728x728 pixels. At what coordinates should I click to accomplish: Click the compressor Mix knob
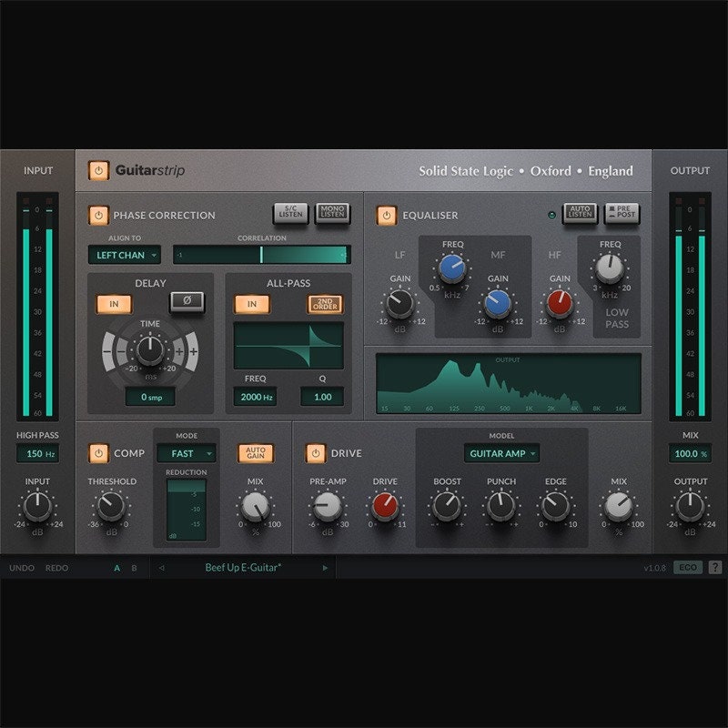[x=256, y=506]
